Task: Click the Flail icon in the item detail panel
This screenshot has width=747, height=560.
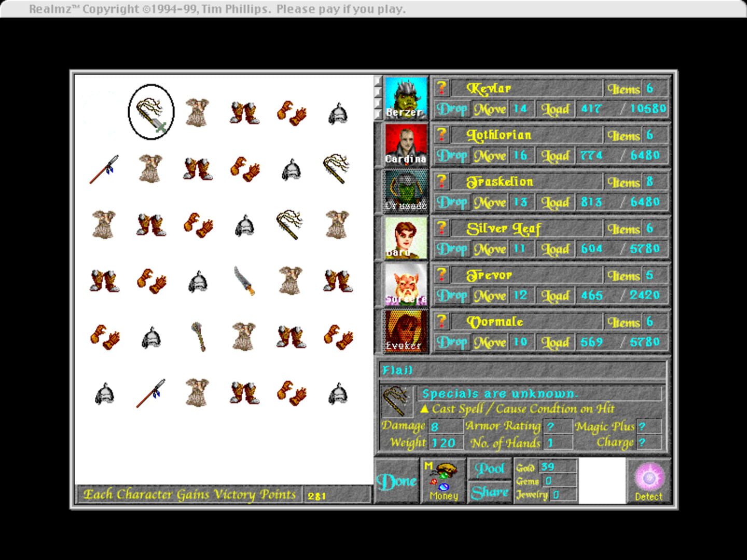Action: (x=397, y=402)
